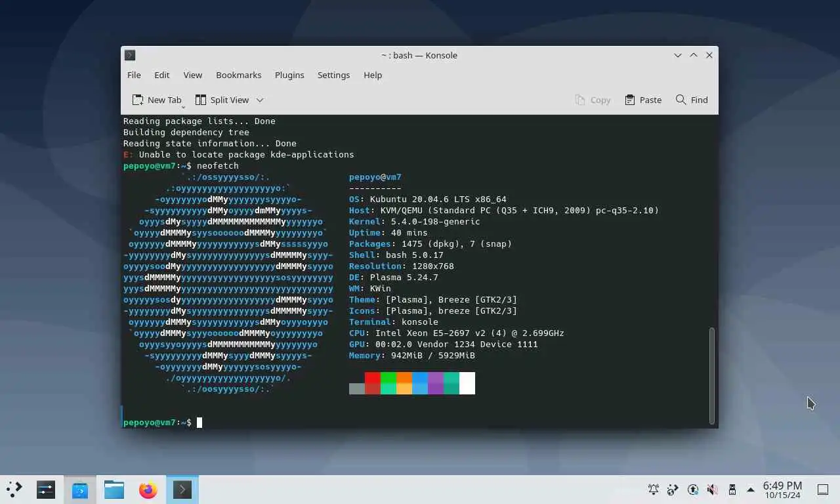Open Dolphin file manager from the taskbar

pos(114,490)
